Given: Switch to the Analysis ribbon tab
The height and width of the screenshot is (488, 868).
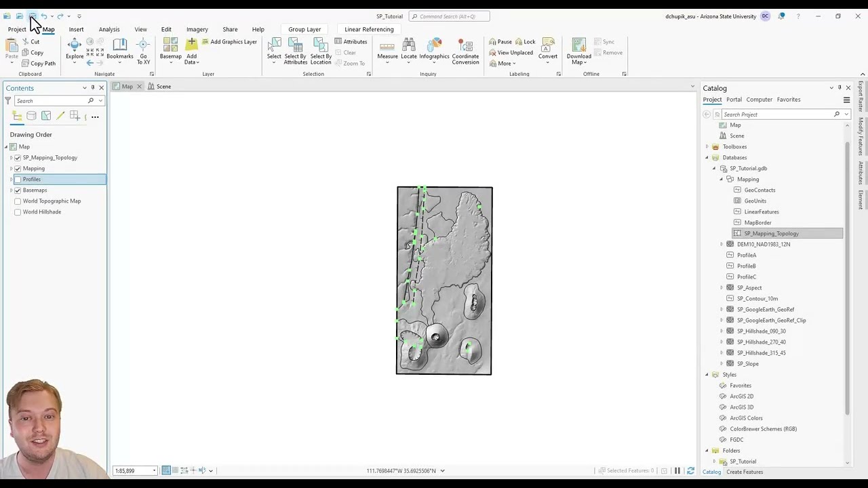Looking at the screenshot, I should pos(109,29).
